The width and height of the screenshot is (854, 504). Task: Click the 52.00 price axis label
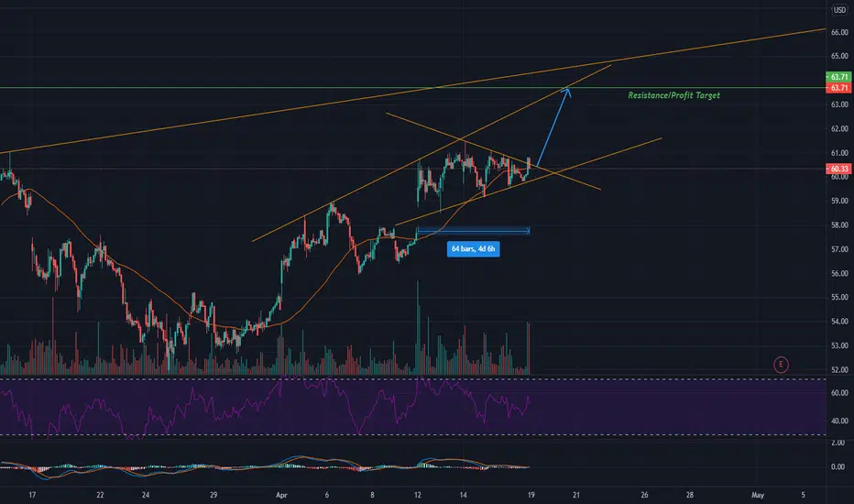839,369
